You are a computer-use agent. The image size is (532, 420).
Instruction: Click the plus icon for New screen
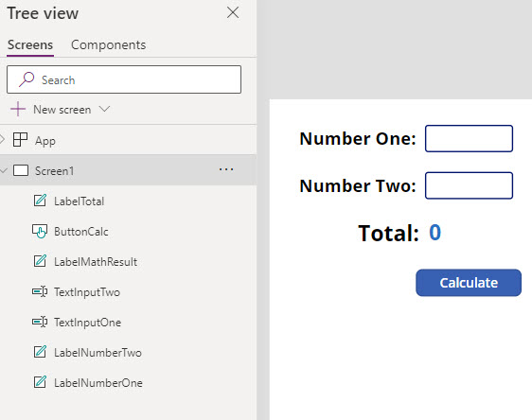[x=18, y=109]
